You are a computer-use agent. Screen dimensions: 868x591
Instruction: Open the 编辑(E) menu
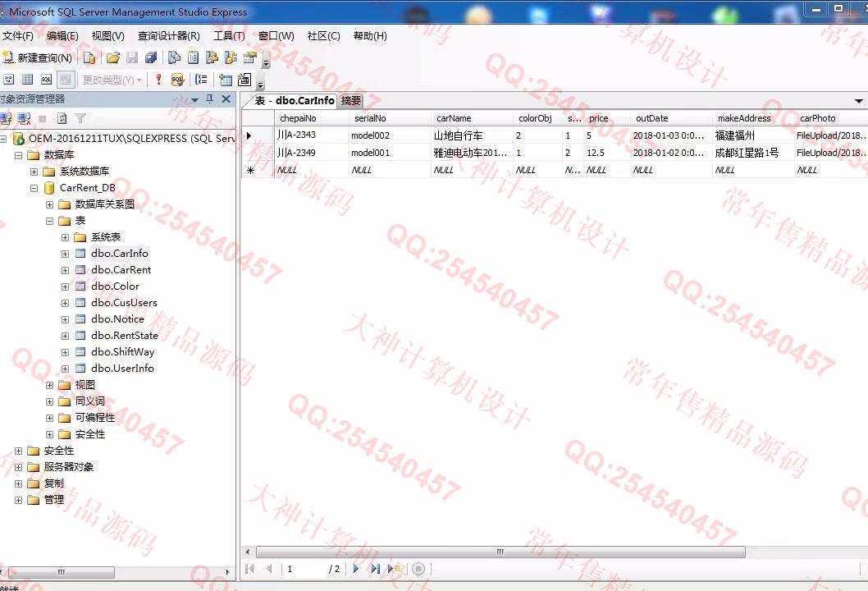pyautogui.click(x=62, y=36)
